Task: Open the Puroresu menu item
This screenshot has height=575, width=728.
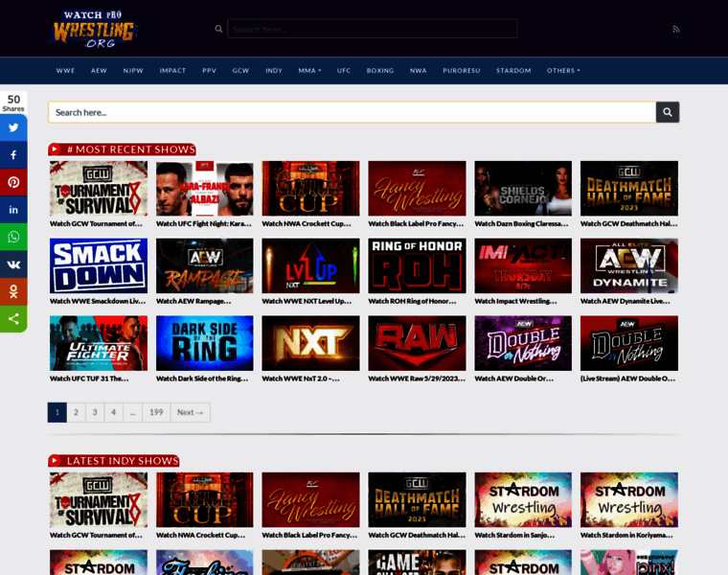Action: (x=461, y=71)
